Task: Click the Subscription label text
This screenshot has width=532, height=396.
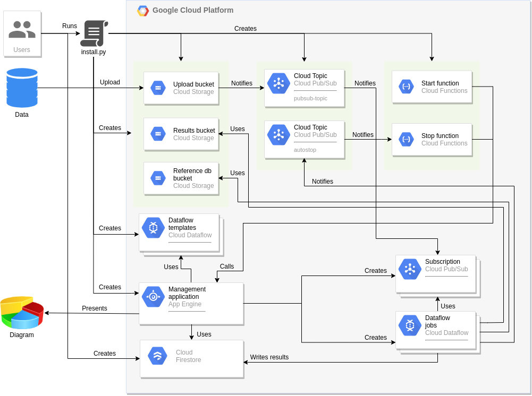Action: pos(442,262)
